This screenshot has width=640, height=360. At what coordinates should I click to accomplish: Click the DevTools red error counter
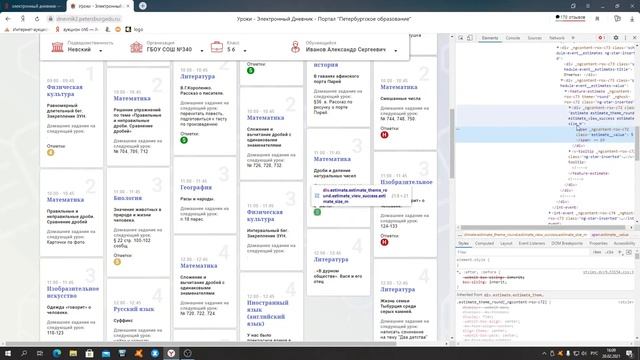click(601, 38)
